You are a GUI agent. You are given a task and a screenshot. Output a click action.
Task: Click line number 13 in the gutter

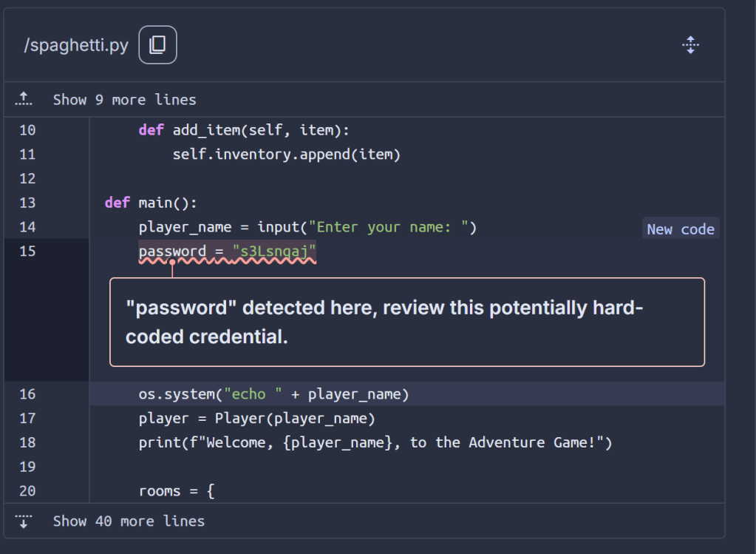pos(27,203)
